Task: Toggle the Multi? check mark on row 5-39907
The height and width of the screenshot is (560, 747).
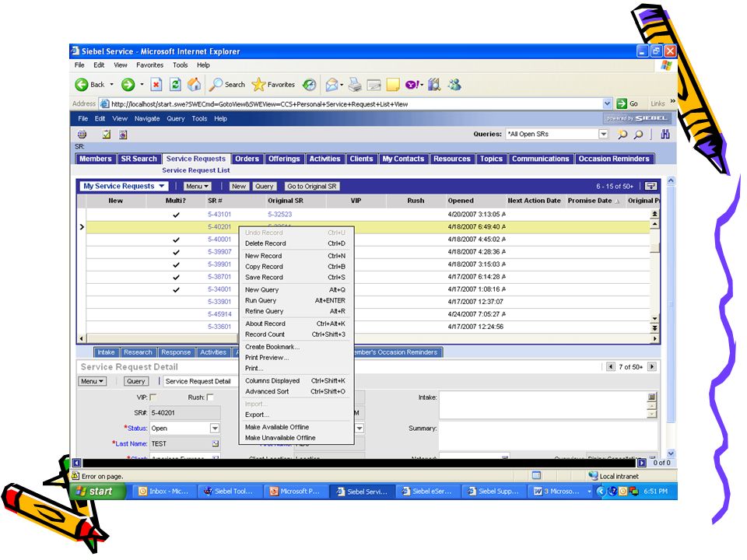Action: point(177,252)
